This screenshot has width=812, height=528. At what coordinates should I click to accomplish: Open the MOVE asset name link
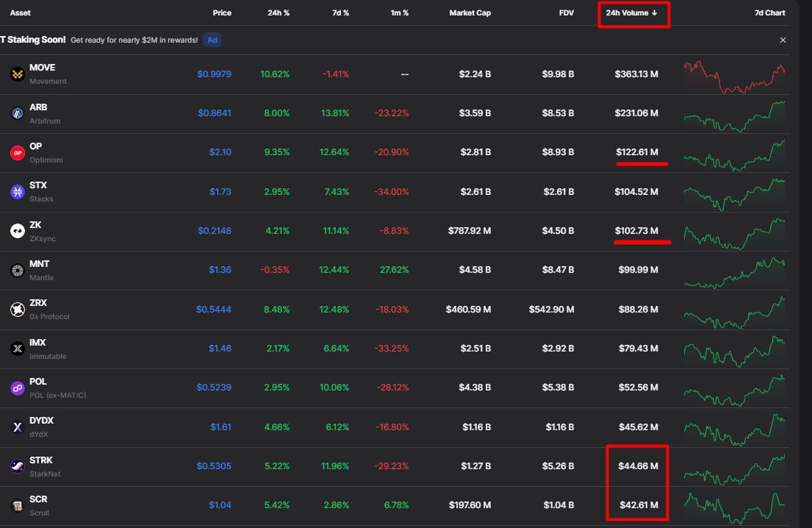[x=43, y=68]
